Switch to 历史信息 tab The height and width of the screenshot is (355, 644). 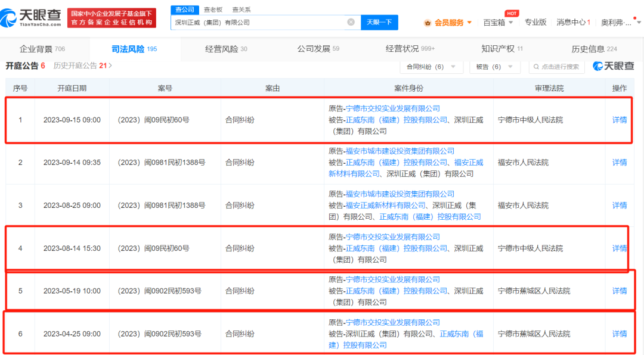click(x=594, y=49)
